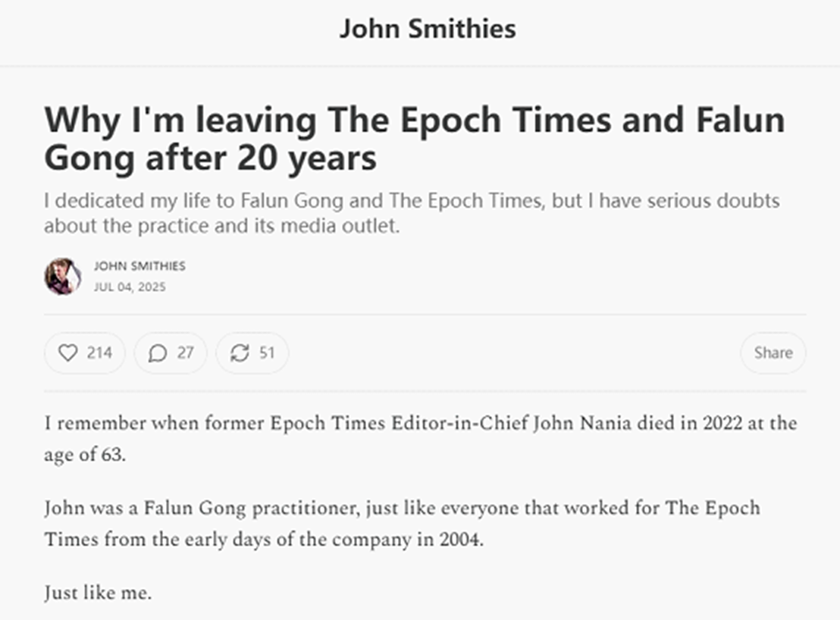Click the 214 likes count
Screen dimensions: 840x620
(99, 352)
